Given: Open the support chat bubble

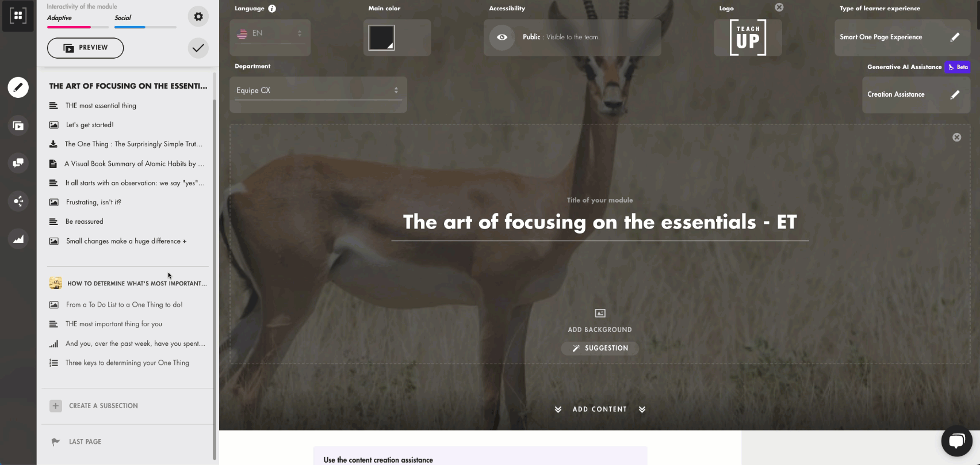Looking at the screenshot, I should (x=956, y=441).
